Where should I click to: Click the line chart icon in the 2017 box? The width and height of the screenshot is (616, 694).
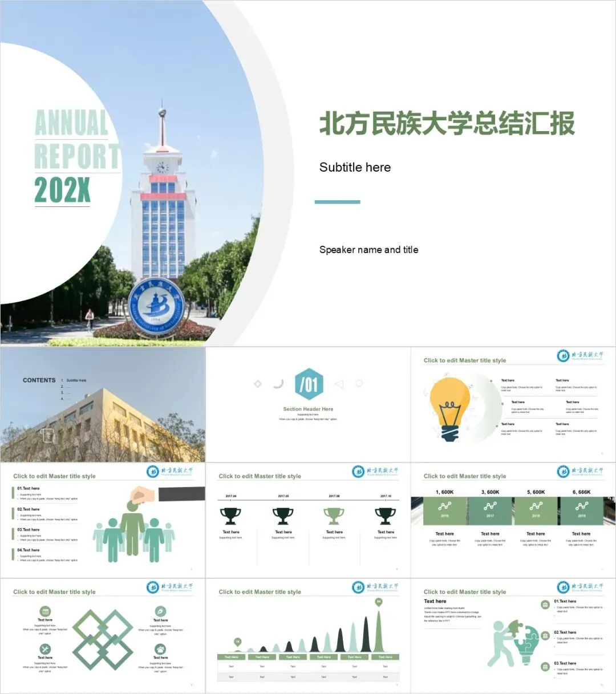click(x=490, y=506)
